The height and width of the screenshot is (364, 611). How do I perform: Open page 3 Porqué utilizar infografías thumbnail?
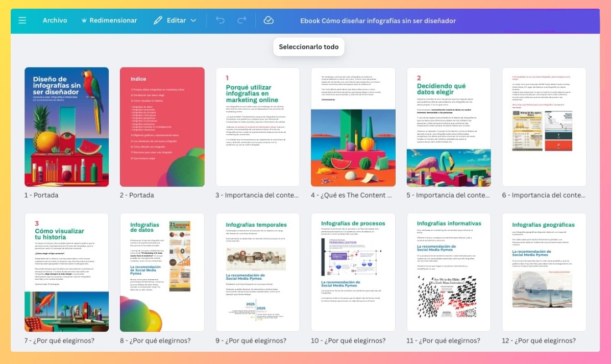click(x=257, y=127)
